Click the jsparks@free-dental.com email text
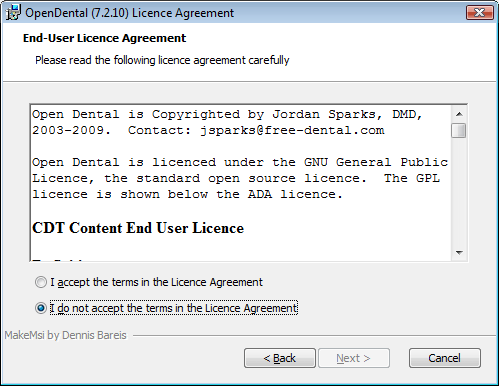The image size is (499, 386). pos(292,130)
